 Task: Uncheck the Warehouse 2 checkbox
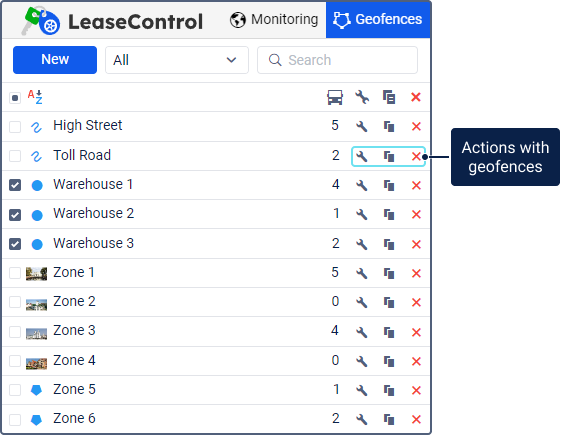coord(15,215)
